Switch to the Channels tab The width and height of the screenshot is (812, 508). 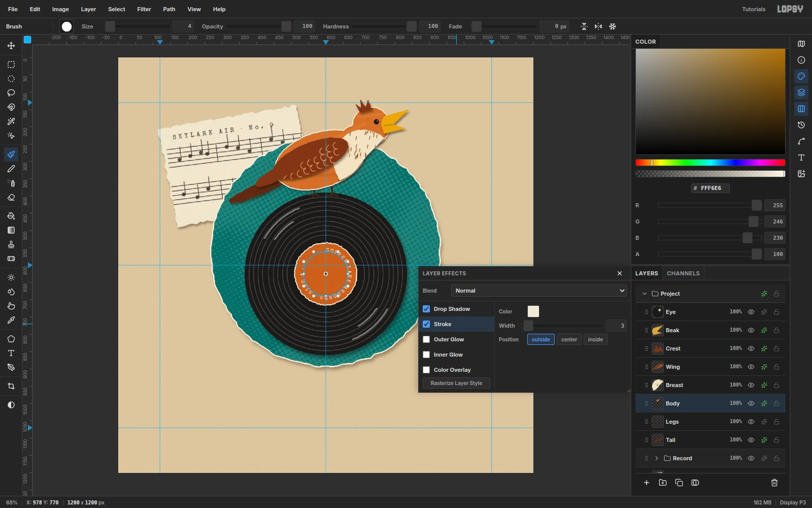pos(683,273)
